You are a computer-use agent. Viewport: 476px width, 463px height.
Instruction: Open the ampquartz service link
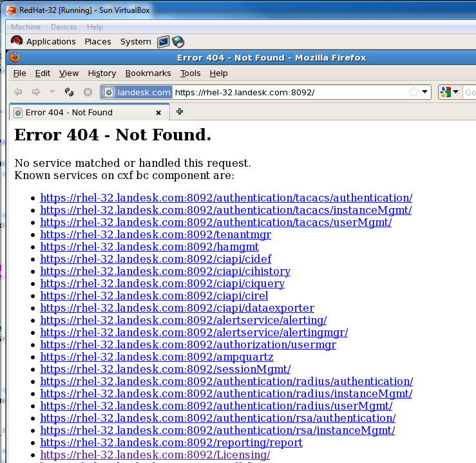157,357
